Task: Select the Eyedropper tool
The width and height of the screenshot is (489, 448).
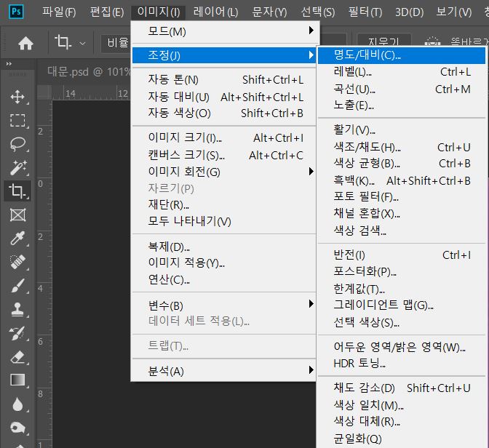Action: tap(17, 239)
